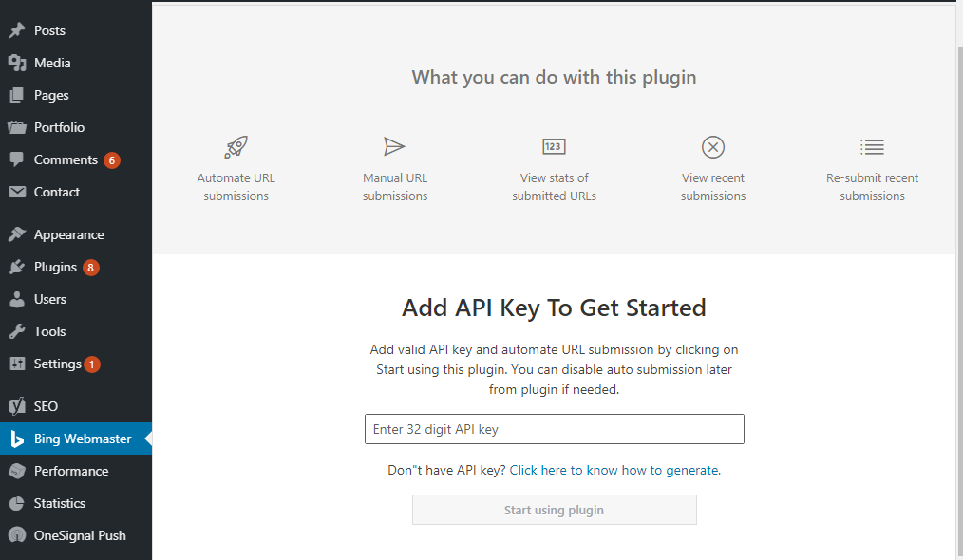
Task: Click the Yoast SEO icon in sidebar
Action: [x=17, y=406]
